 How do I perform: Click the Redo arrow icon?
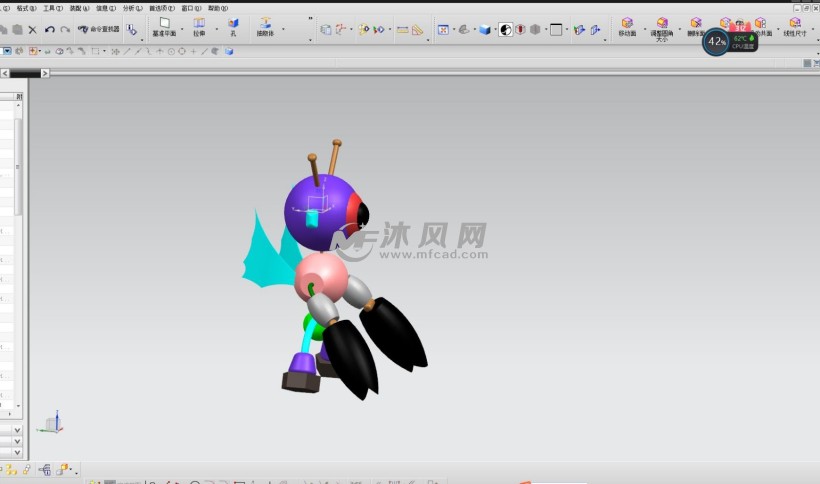[65, 30]
